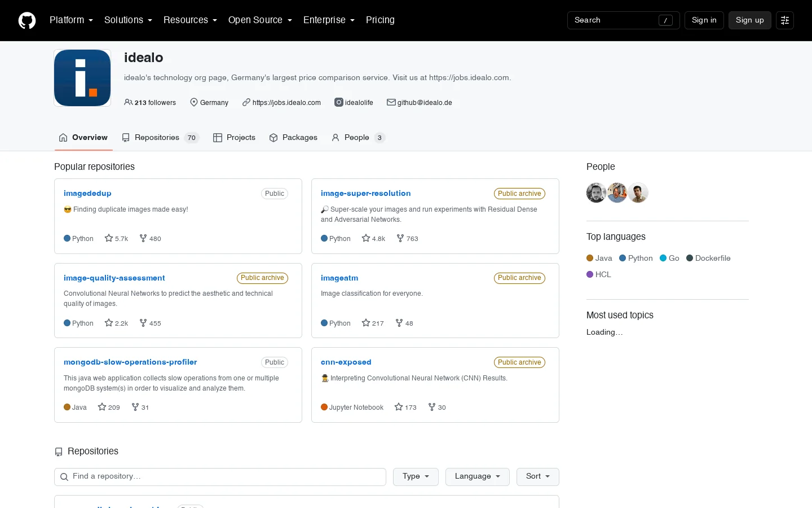Viewport: 812px width, 508px height.
Task: Expand the Enterprise menu
Action: pyautogui.click(x=329, y=20)
